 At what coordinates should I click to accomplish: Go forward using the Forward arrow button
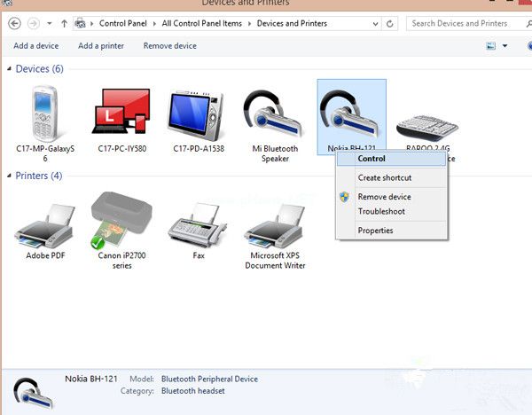pyautogui.click(x=34, y=24)
